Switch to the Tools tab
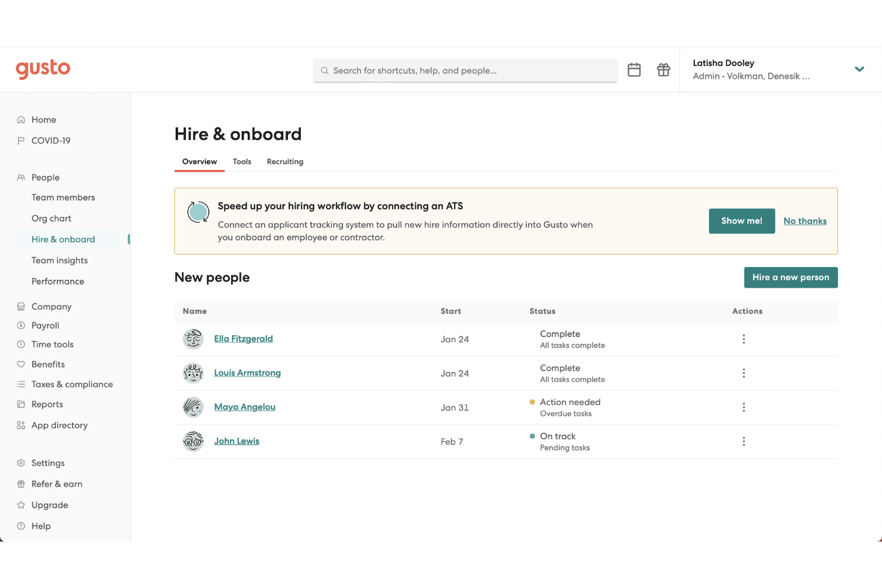This screenshot has width=882, height=588. pos(242,161)
